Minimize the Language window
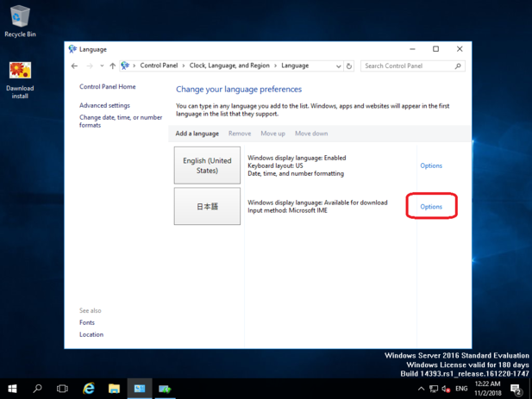 (x=412, y=49)
